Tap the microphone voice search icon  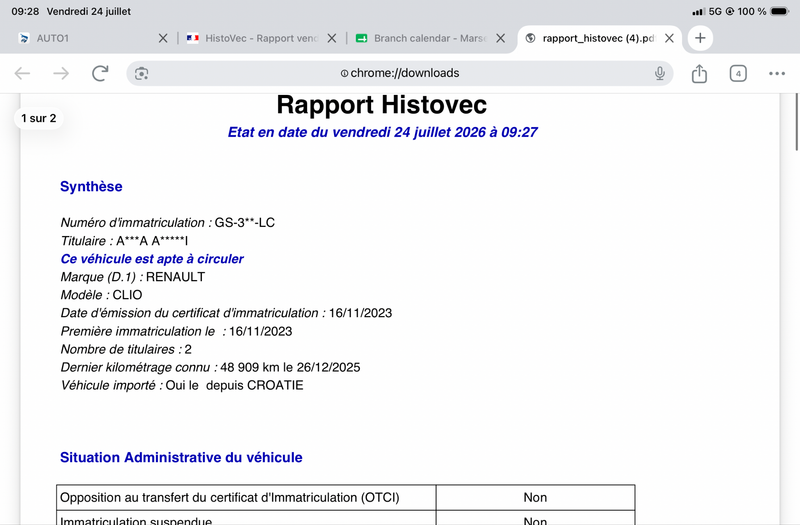(660, 73)
